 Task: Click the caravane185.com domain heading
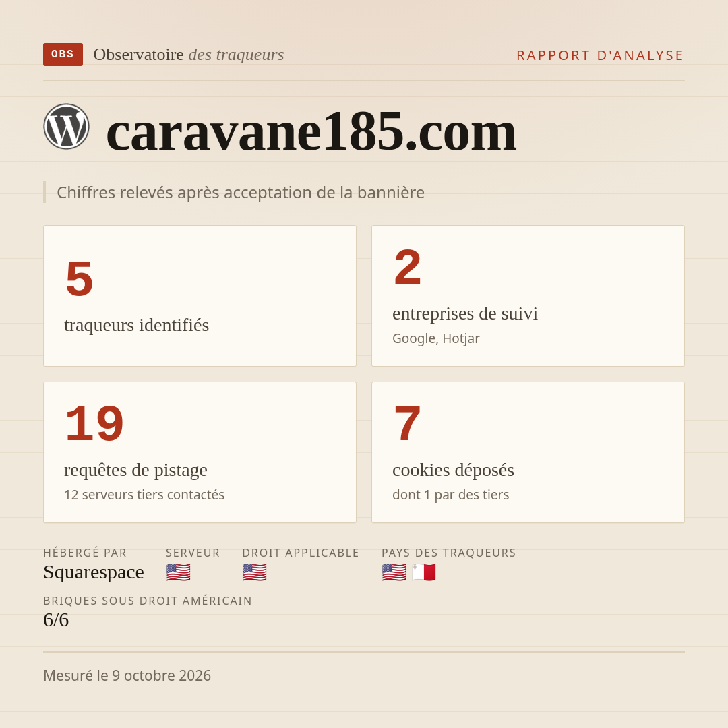pos(311,131)
